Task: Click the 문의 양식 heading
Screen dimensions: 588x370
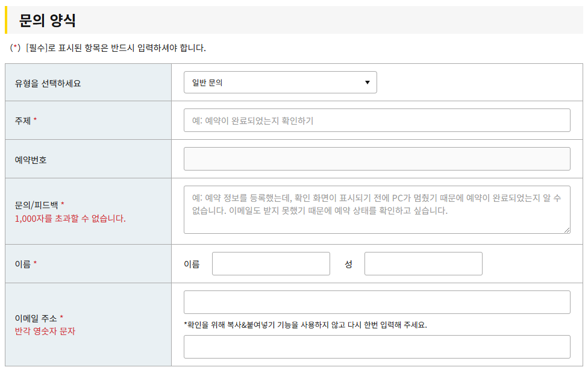Action: pos(48,20)
